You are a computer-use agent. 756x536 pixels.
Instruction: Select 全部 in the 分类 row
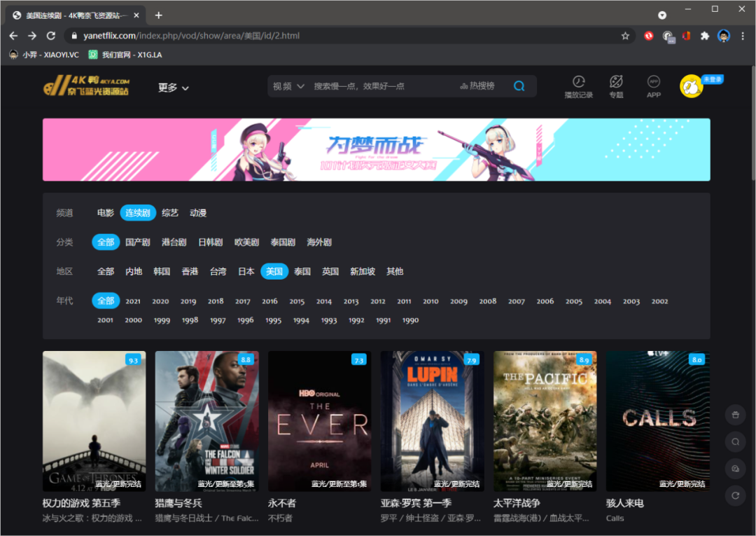point(106,242)
